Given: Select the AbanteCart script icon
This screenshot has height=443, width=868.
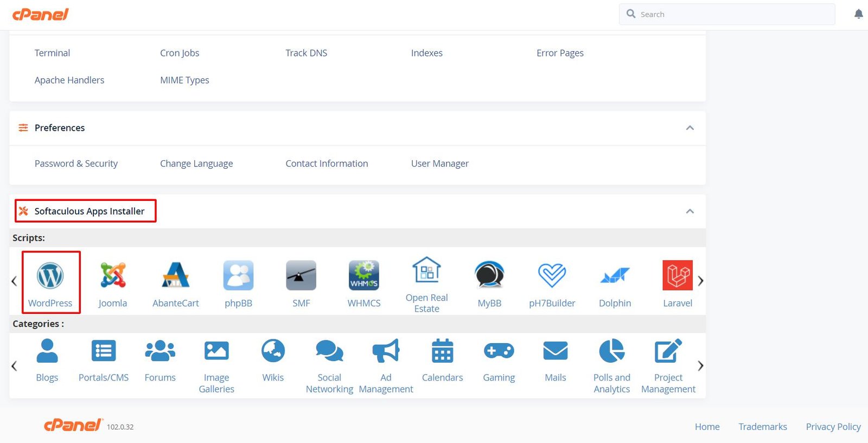Looking at the screenshot, I should click(176, 275).
